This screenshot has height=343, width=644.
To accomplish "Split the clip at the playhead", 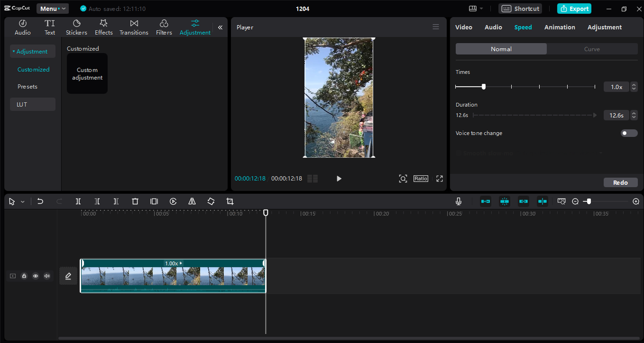I will coord(78,201).
